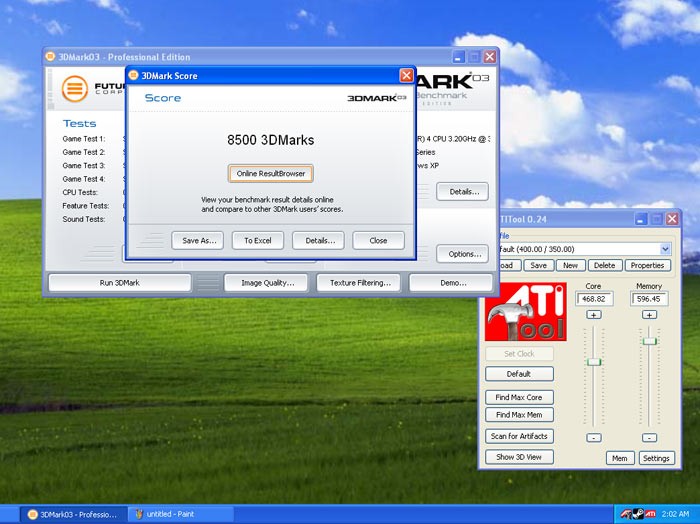Increase Core clock with plus button
The width and height of the screenshot is (700, 524).
(x=593, y=315)
